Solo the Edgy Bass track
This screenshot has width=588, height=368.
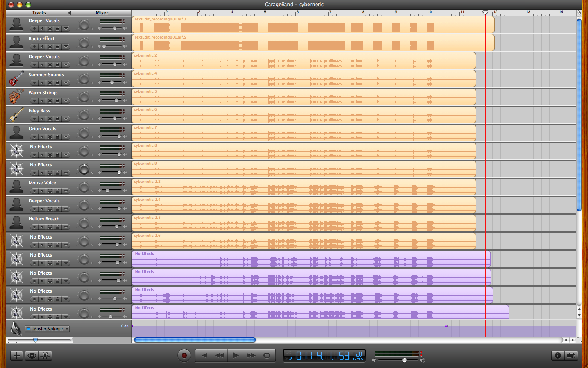[50, 119]
